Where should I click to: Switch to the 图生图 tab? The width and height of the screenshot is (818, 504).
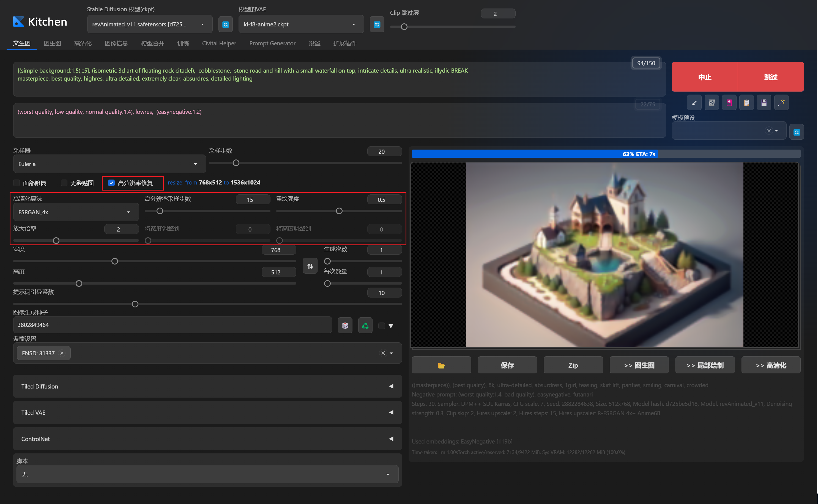(x=52, y=43)
